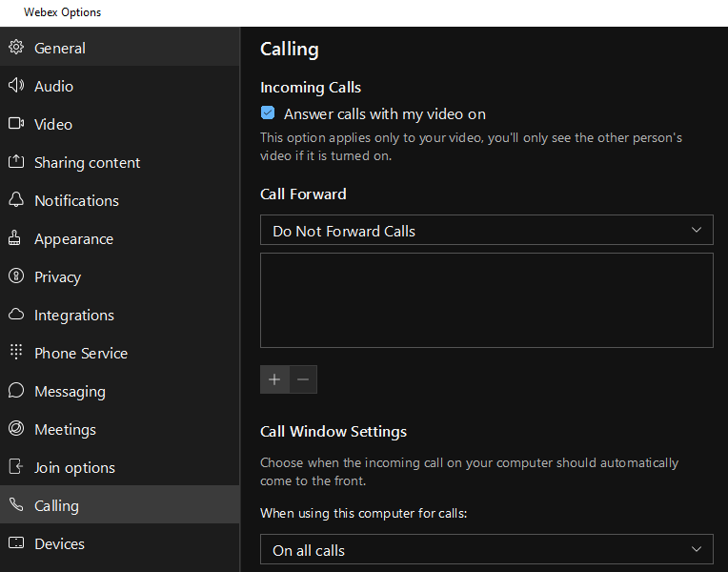Click the Join options door icon
Image resolution: width=728 pixels, height=572 pixels.
[x=16, y=466]
